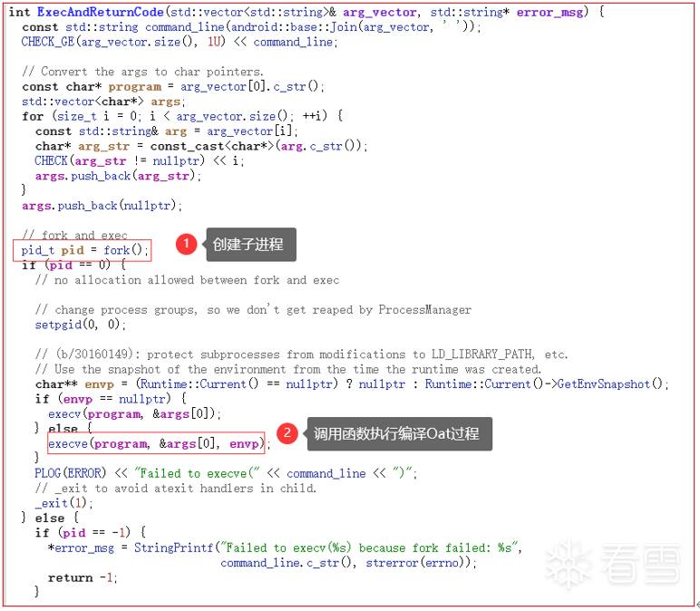Click 'std::string* error_msg' parameter
This screenshot has width=700, height=611.
coord(510,12)
